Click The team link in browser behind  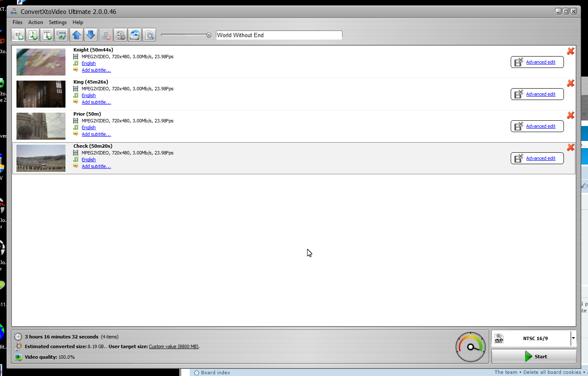point(506,372)
